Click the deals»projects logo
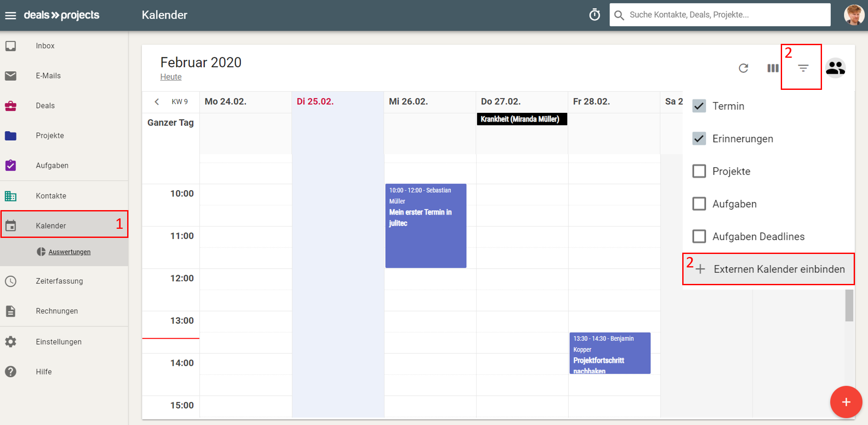Screen dimensions: 868x425 pos(62,15)
